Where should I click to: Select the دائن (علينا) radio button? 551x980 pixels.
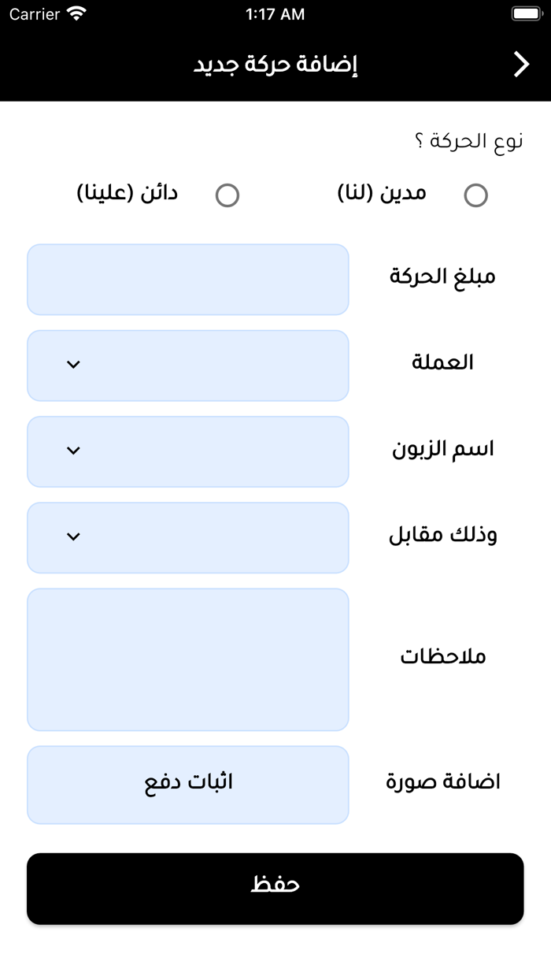[x=228, y=195]
